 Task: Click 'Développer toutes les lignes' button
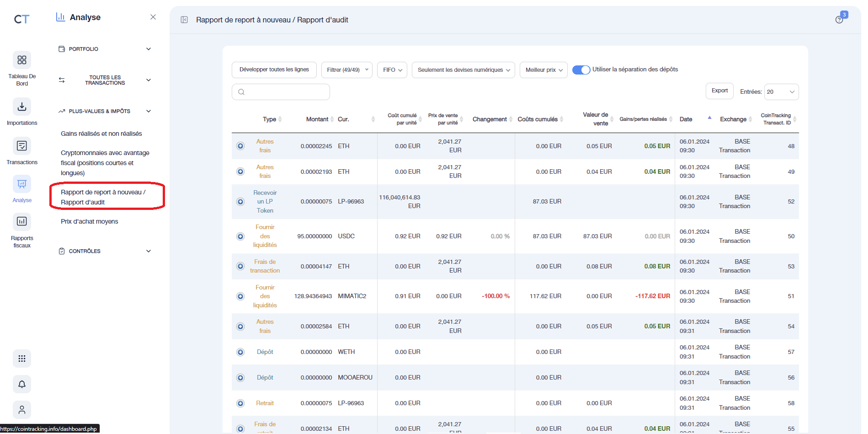[274, 70]
